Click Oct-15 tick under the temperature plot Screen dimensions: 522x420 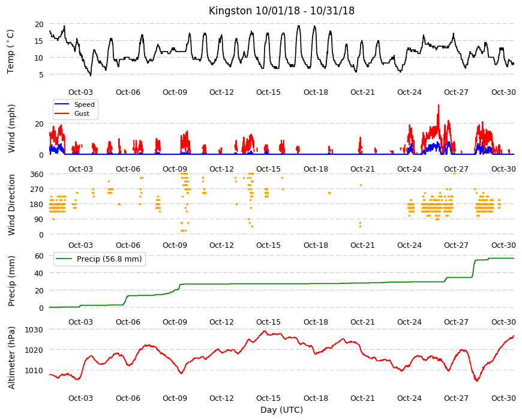tap(268, 92)
